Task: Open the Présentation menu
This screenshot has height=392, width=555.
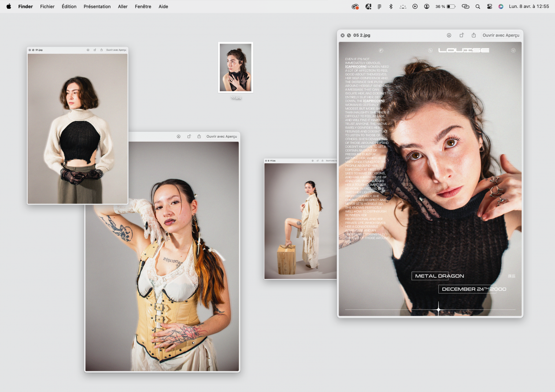Action: click(97, 7)
